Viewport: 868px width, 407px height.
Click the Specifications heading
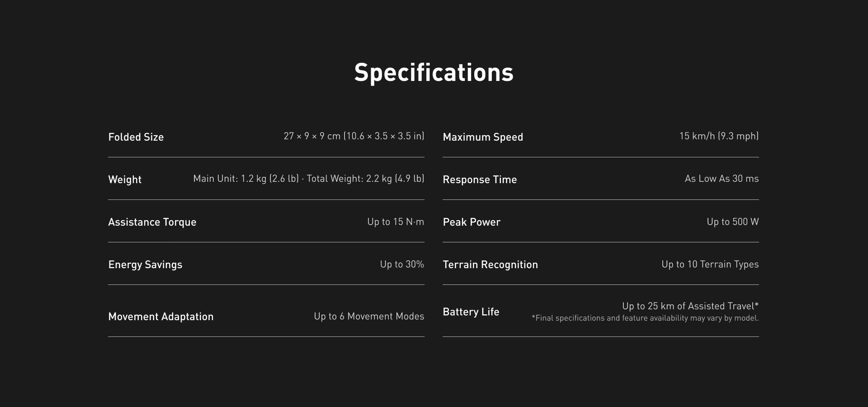pyautogui.click(x=434, y=73)
